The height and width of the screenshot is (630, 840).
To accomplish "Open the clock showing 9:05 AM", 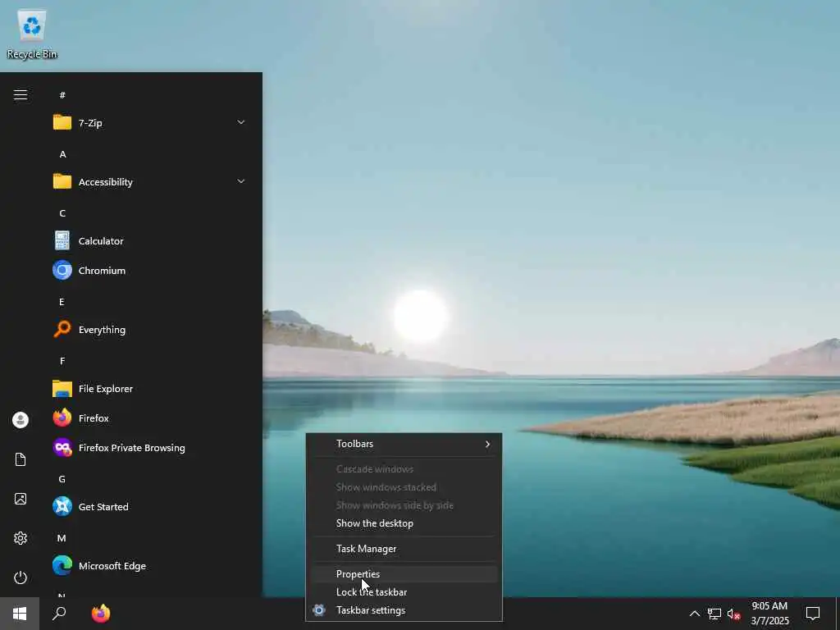I will (x=769, y=614).
